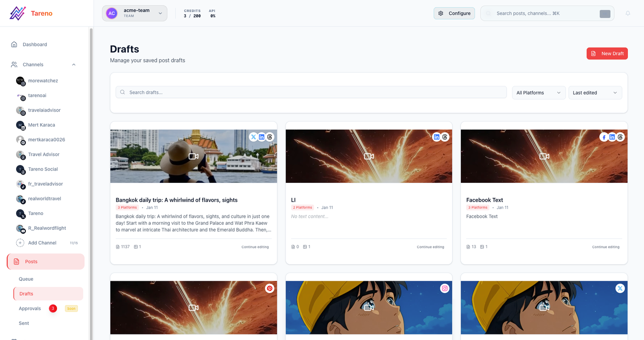Click the video icon on Bangkok thumbnail
Image resolution: width=644 pixels, height=340 pixels.
(194, 156)
